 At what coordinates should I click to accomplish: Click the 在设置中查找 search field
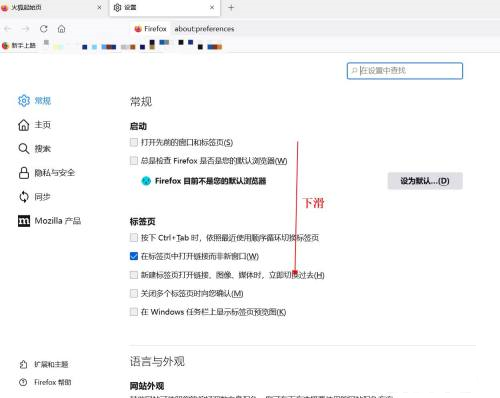point(405,71)
